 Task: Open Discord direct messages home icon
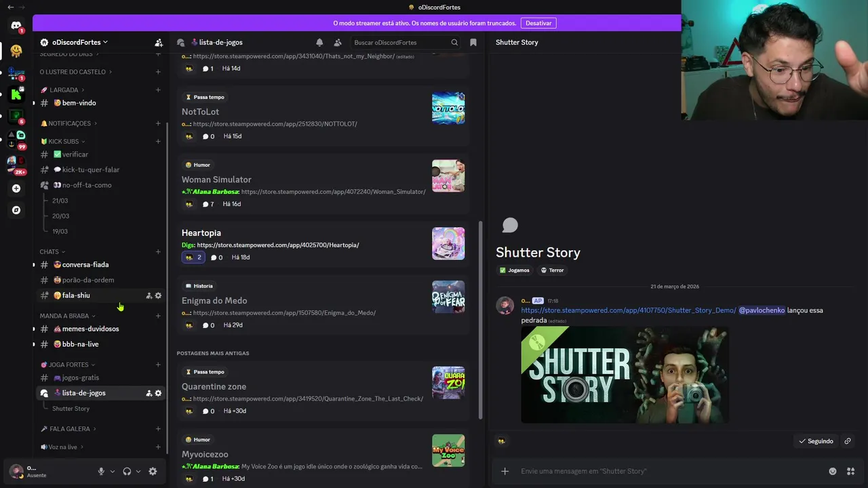(16, 26)
